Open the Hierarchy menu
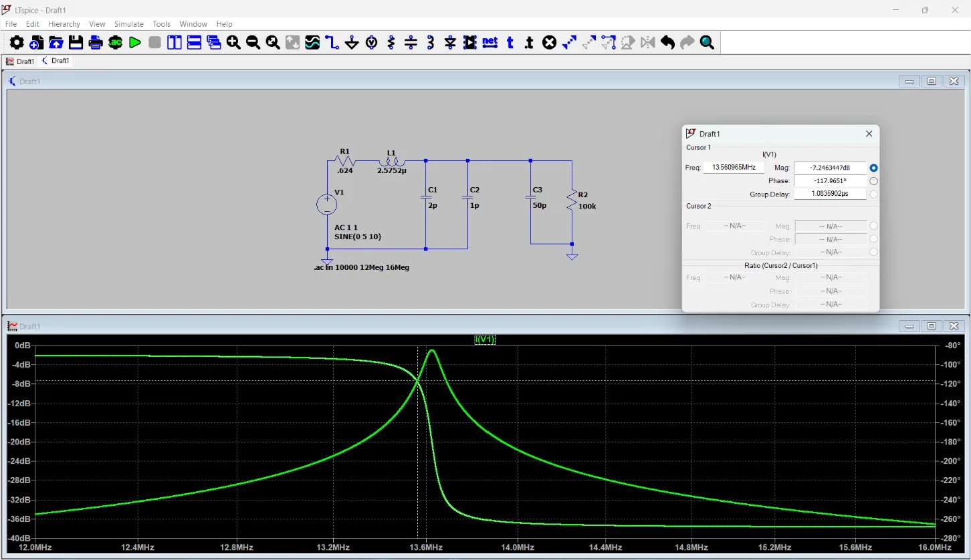Viewport: 971px width, 560px height. pyautogui.click(x=64, y=24)
